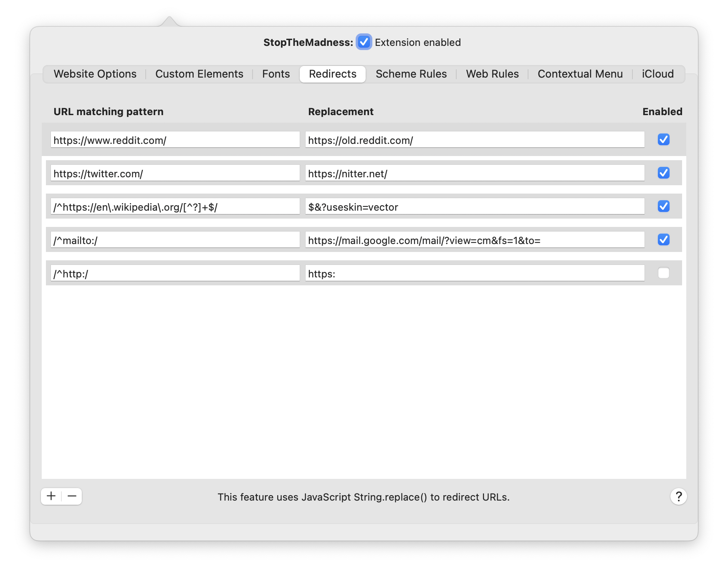Screen dimensions: 728x574
Task: Go to the Scheme Rules tab
Action: tap(411, 74)
